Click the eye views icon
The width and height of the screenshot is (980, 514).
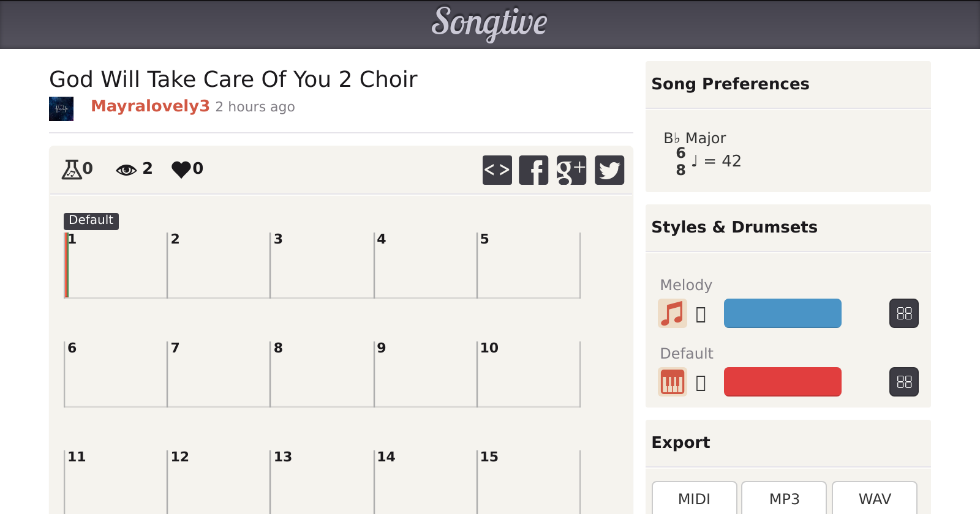[126, 169]
